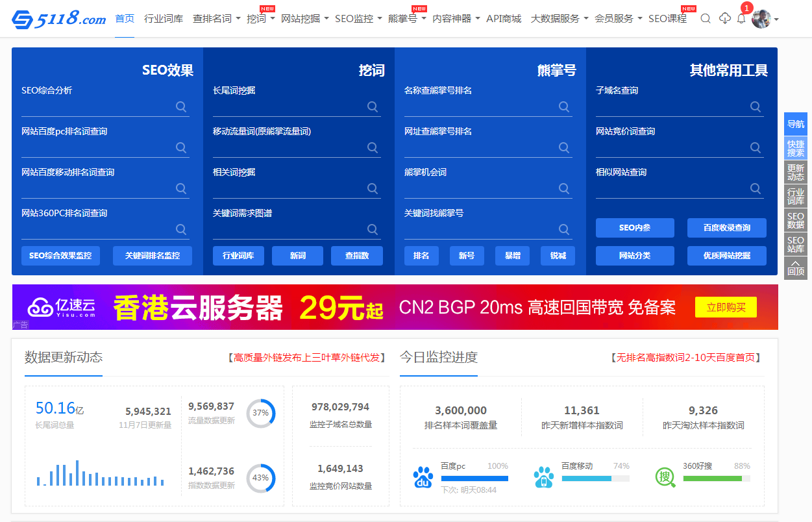The width and height of the screenshot is (812, 522).
Task: Open user account dropdown arrow
Action: click(776, 19)
